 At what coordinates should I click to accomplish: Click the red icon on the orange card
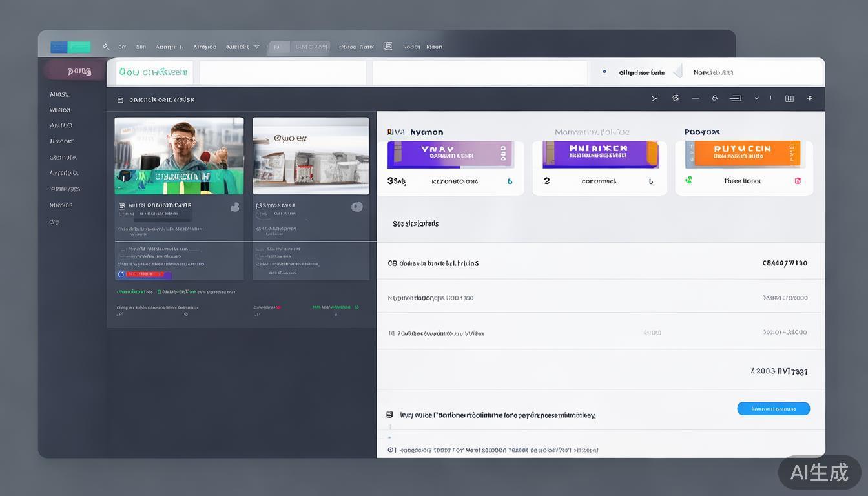798,181
